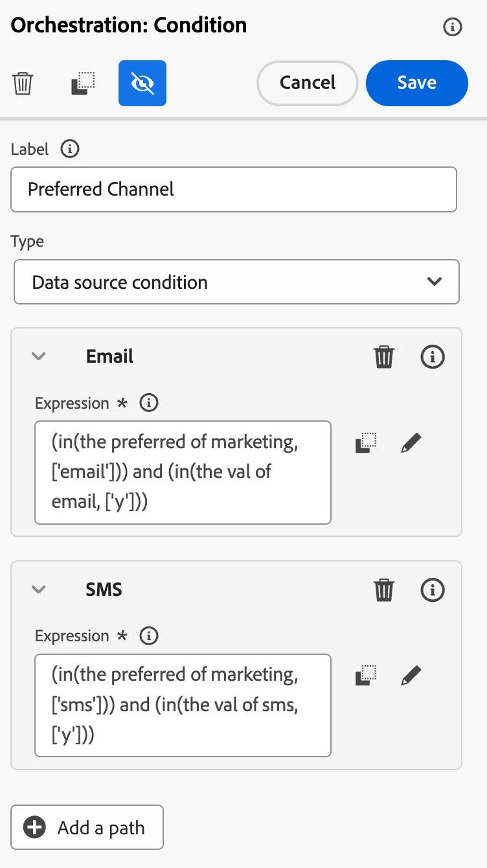Toggle the crossed-eye hide button
Image resolution: width=487 pixels, height=868 pixels.
point(142,83)
